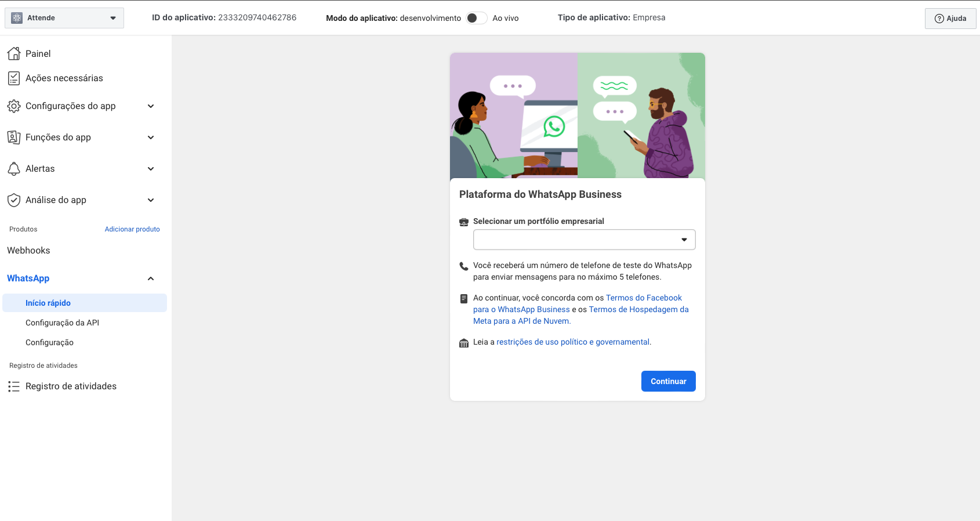Click the briefcase portfolio icon

(464, 222)
